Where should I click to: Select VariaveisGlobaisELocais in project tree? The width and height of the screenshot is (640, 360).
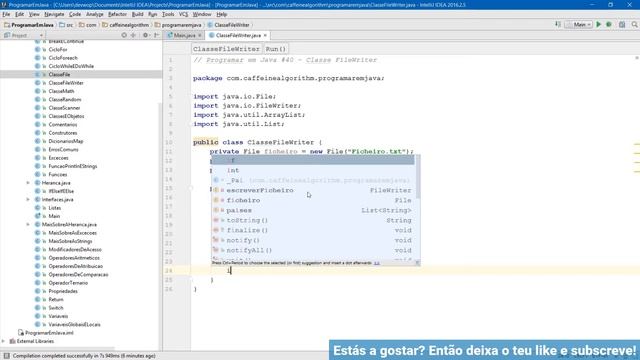click(74, 324)
